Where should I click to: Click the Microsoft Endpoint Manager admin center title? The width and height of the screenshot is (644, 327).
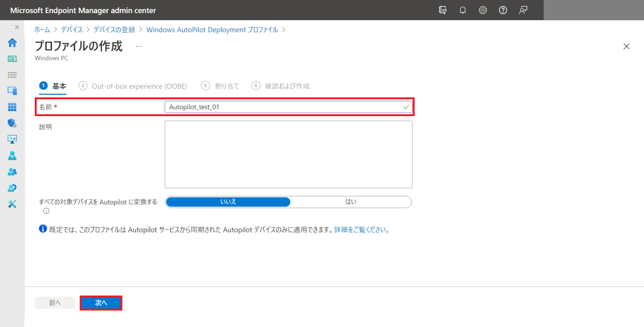(x=83, y=10)
